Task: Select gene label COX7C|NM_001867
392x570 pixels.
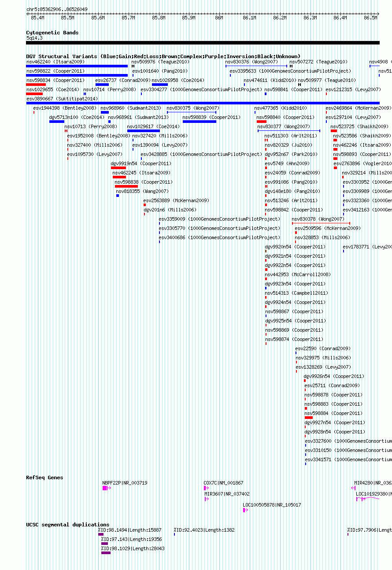Action: tap(223, 483)
